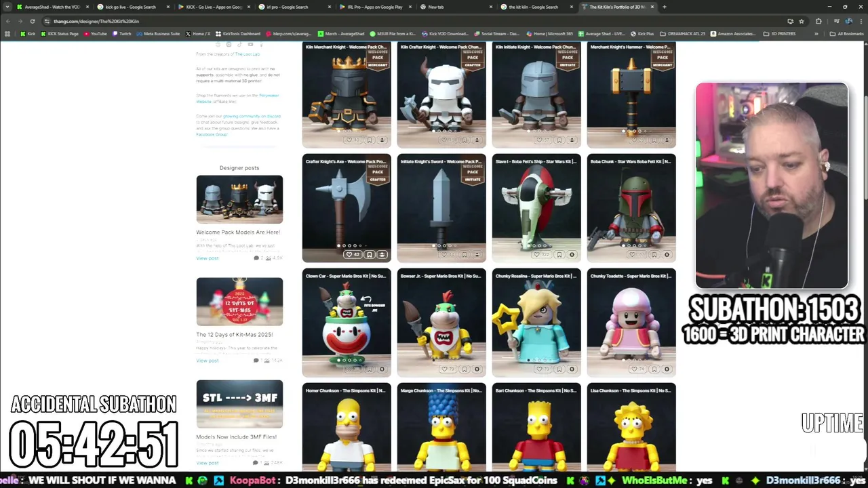Reload the current page

pyautogui.click(x=32, y=21)
